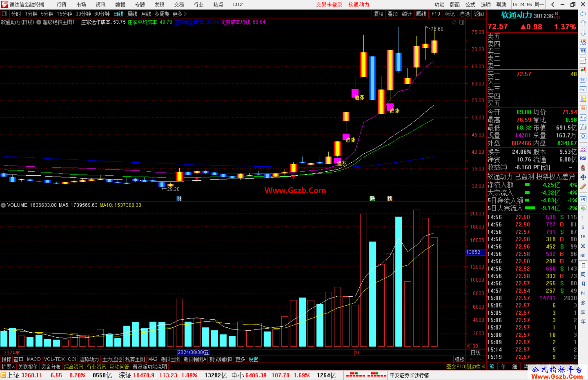Click the wavy indicator lines icon in sidebar

pyautogui.click(x=583, y=149)
